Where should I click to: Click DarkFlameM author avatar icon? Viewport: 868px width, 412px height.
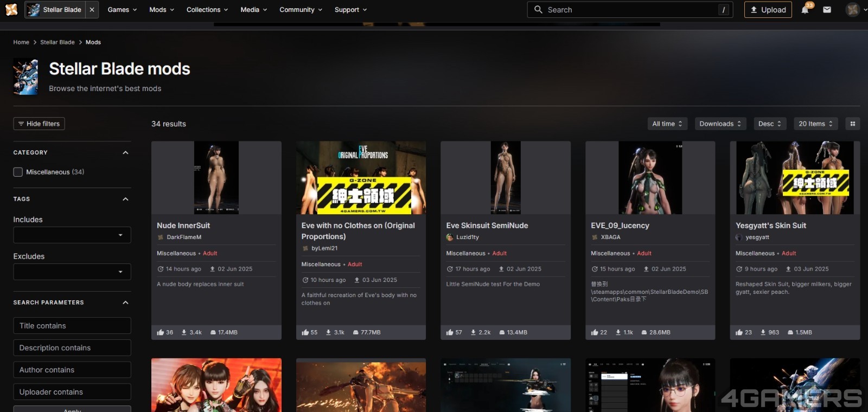[x=161, y=237]
